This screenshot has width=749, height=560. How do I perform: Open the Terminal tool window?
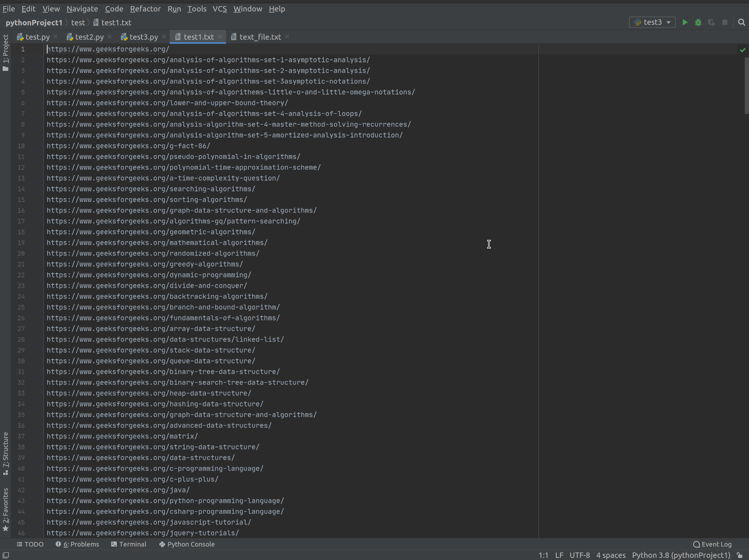point(129,544)
